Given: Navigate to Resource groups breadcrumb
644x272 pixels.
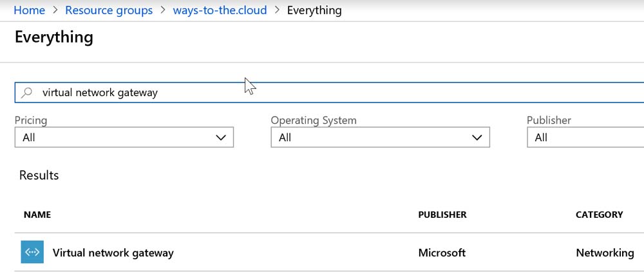Looking at the screenshot, I should tap(109, 10).
